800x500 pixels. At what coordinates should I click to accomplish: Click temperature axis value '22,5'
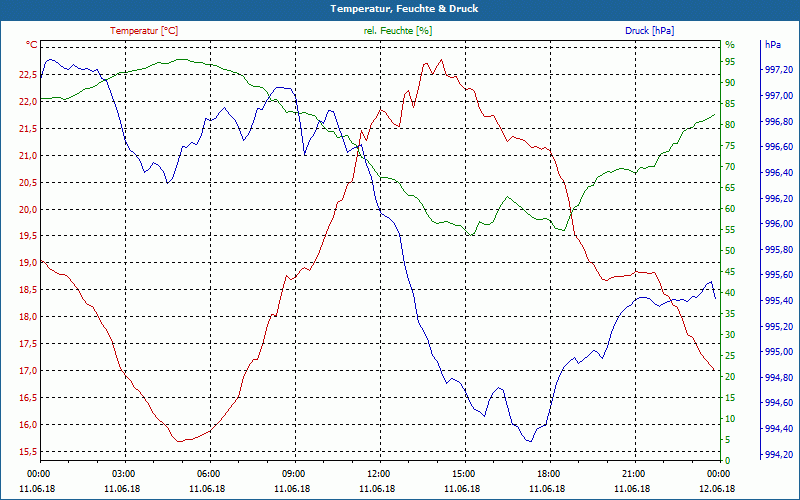pyautogui.click(x=28, y=75)
